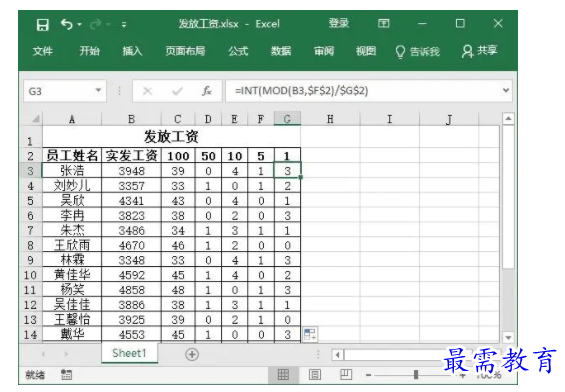Select cell with salary 4341
Image resolution: width=565 pixels, height=392 pixels.
[x=131, y=201]
